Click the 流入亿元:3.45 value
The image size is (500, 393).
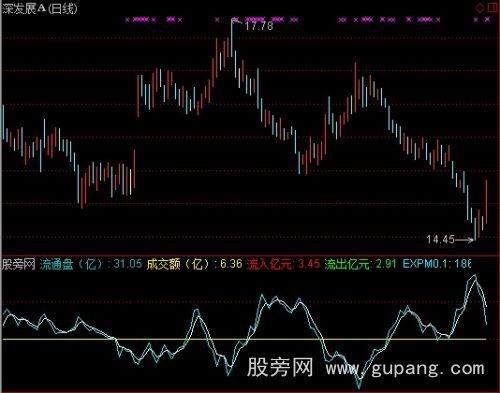pyautogui.click(x=283, y=264)
